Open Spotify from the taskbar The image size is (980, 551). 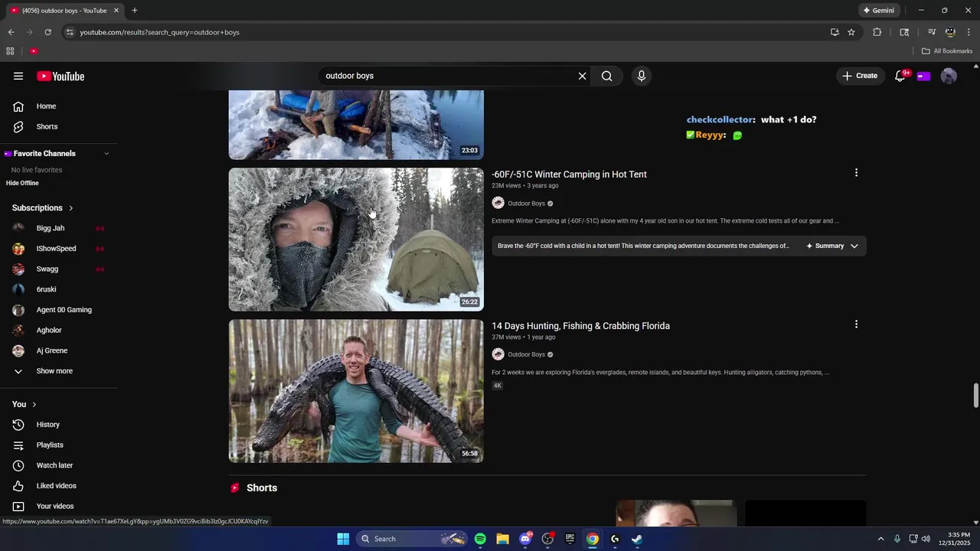480,539
